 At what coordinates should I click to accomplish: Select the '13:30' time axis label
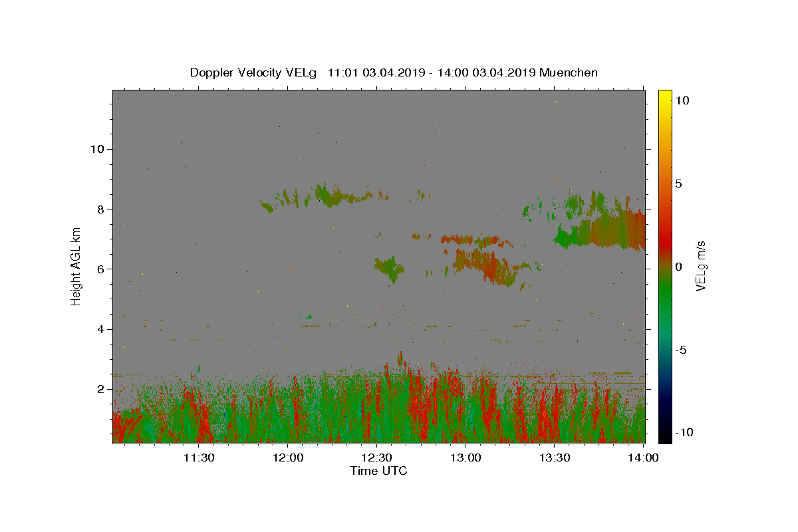(x=555, y=458)
